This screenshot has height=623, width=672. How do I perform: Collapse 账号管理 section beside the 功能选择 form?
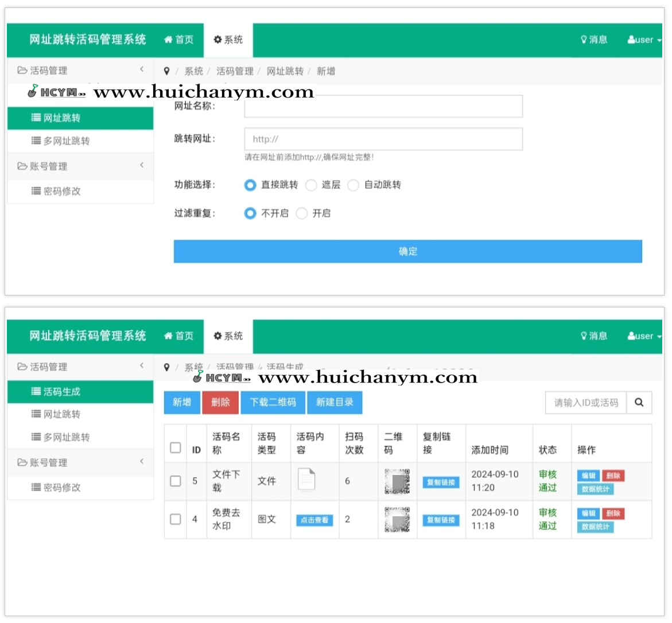point(80,166)
